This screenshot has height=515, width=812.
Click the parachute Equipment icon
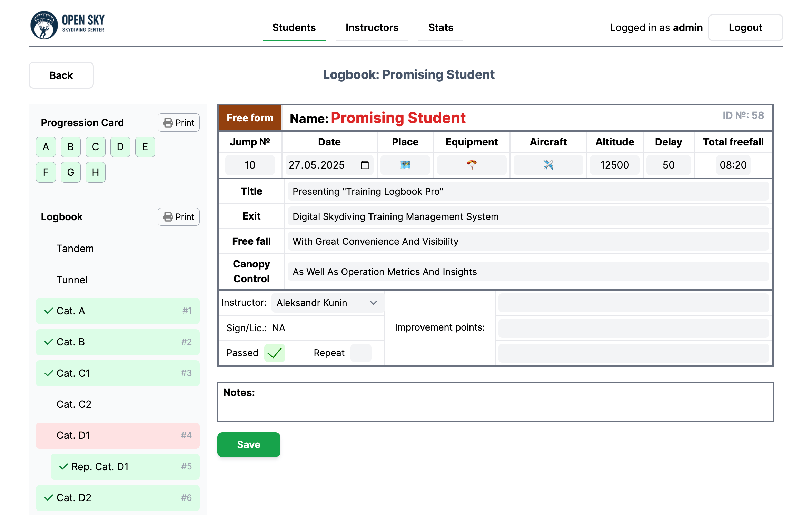point(472,165)
